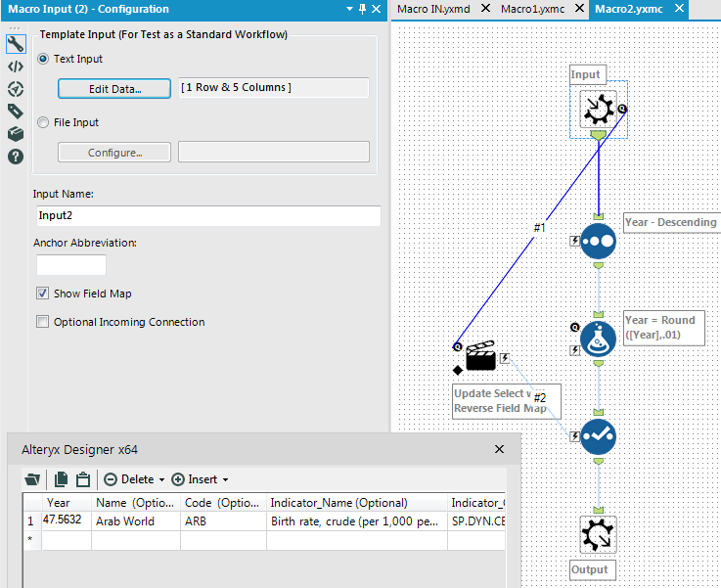Click lightning bolt output anchor of Action tool
This screenshot has height=588, width=721.
click(x=505, y=358)
